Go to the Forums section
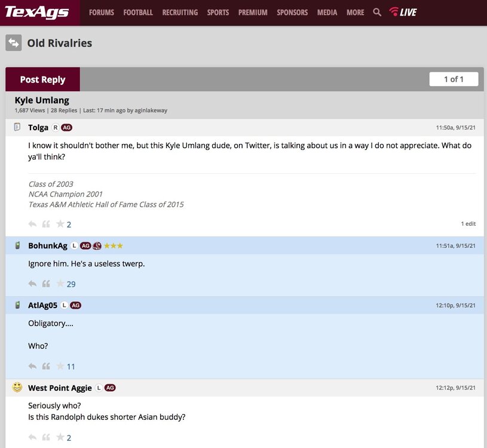Image resolution: width=487 pixels, height=448 pixels. [x=102, y=12]
